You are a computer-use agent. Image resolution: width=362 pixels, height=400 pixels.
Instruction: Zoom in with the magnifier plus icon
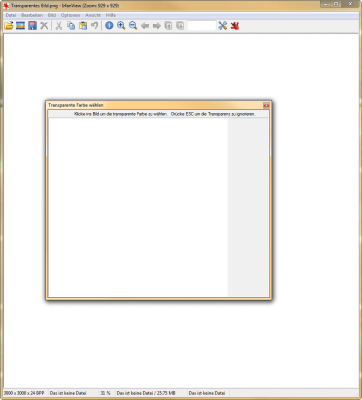pyautogui.click(x=121, y=26)
